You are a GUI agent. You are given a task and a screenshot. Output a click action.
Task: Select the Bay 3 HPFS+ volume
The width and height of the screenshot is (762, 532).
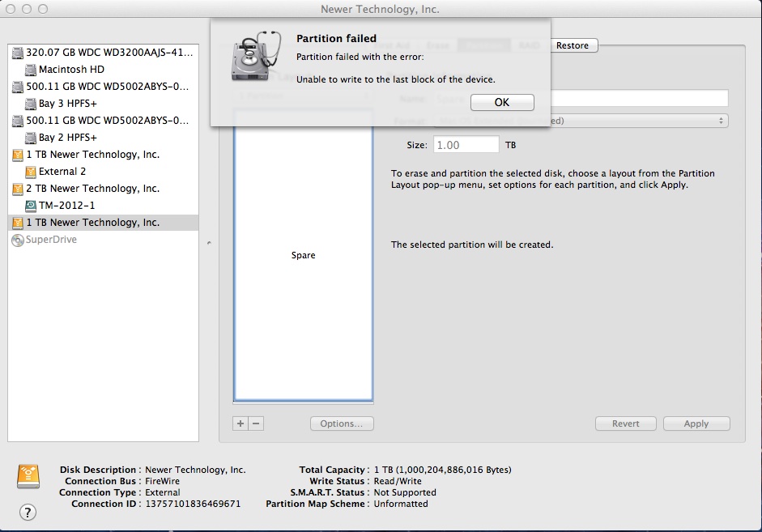click(x=103, y=104)
